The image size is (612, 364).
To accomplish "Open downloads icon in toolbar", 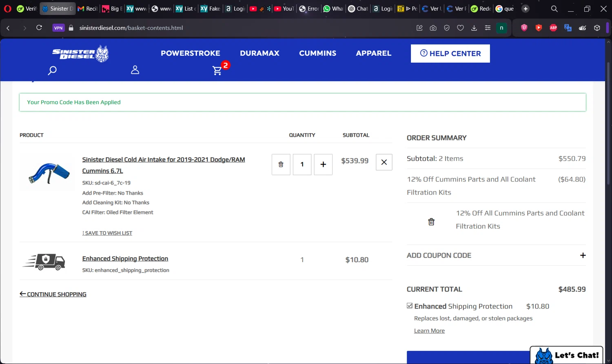I will [x=474, y=28].
